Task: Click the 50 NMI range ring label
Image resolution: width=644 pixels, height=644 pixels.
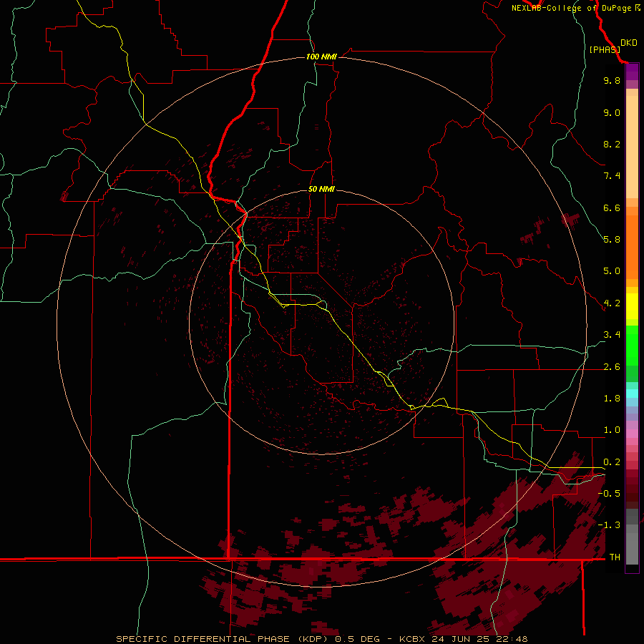Action: pyautogui.click(x=321, y=189)
